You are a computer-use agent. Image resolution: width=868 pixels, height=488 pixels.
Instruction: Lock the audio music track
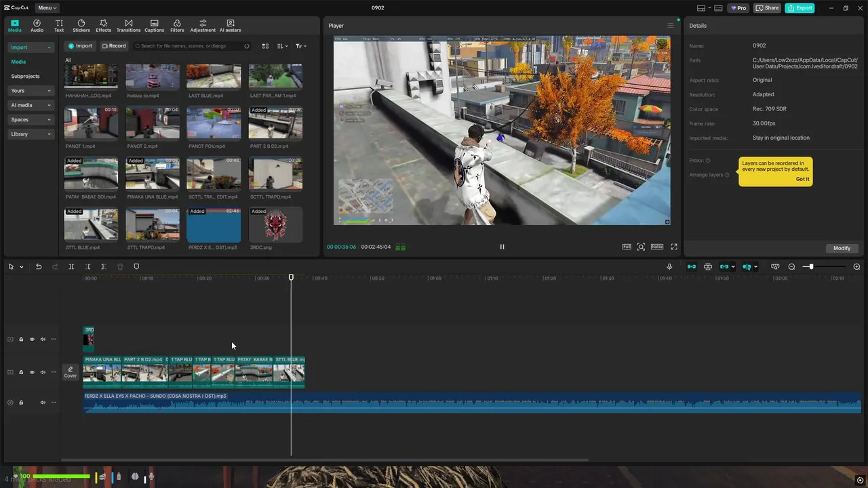[21, 403]
